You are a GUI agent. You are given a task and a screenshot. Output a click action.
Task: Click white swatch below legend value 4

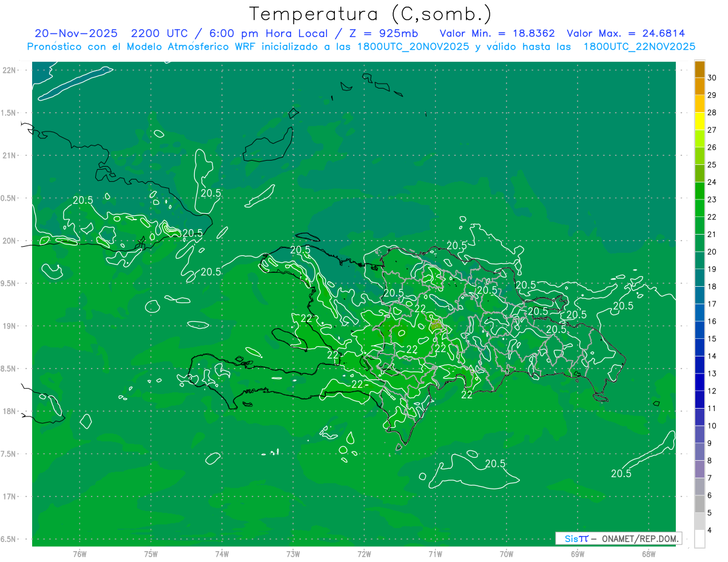coord(699,539)
